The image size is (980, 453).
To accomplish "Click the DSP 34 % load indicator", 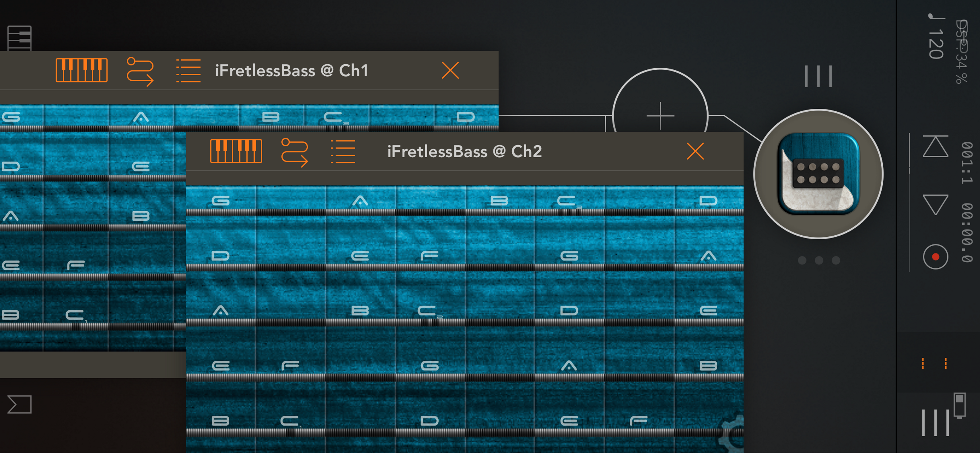I will click(962, 52).
